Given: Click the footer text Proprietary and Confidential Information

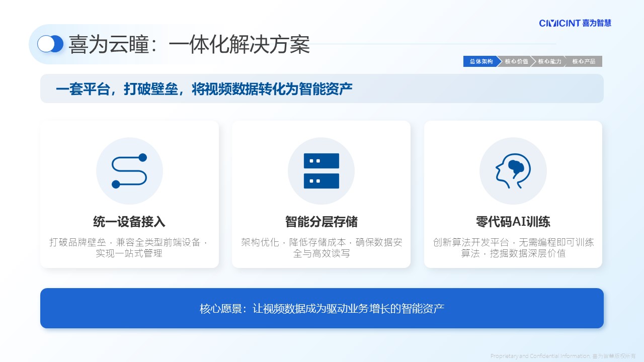Looking at the screenshot, I should click(x=540, y=356).
